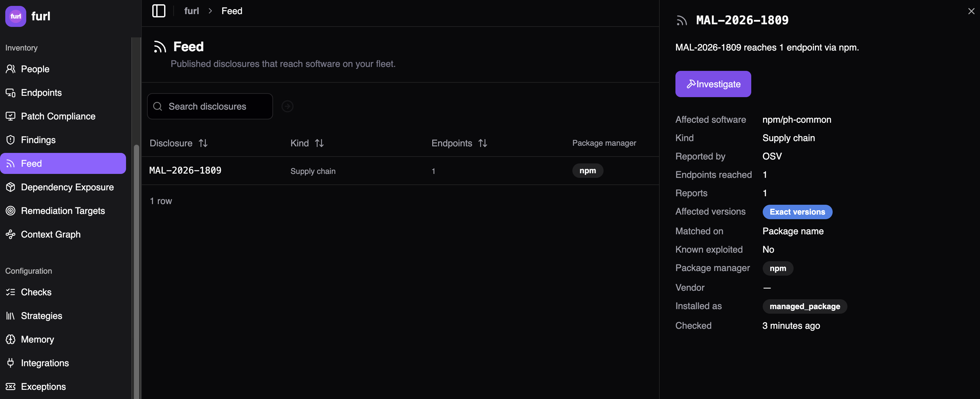Click the Context Graph icon
Image resolution: width=980 pixels, height=399 pixels.
tap(11, 234)
